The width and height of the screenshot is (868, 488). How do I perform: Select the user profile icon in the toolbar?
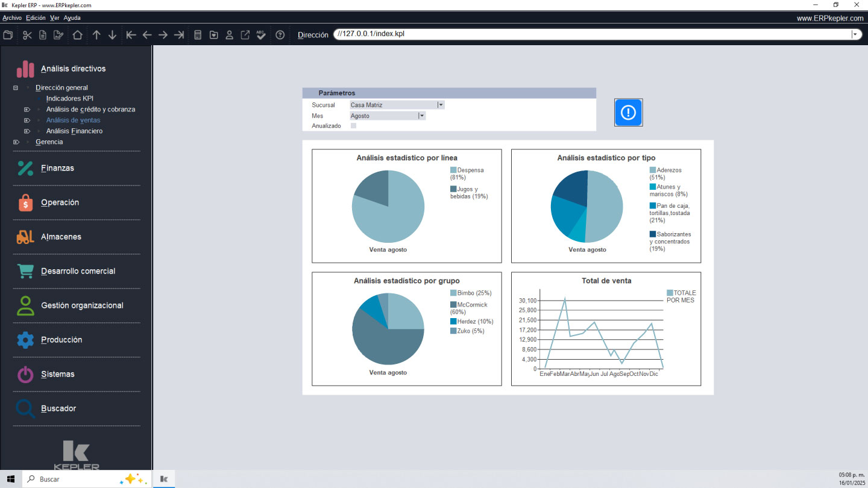tap(230, 35)
